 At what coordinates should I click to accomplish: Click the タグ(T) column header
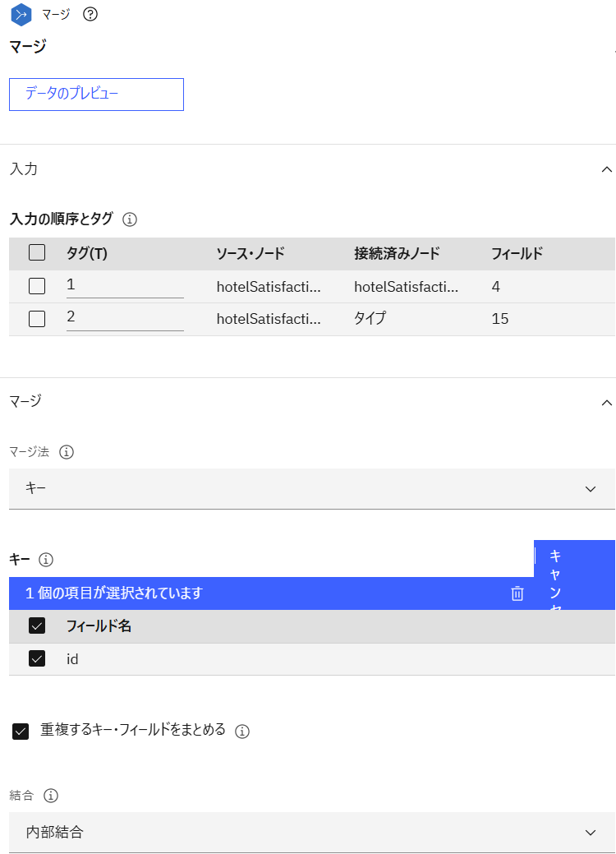pos(87,254)
